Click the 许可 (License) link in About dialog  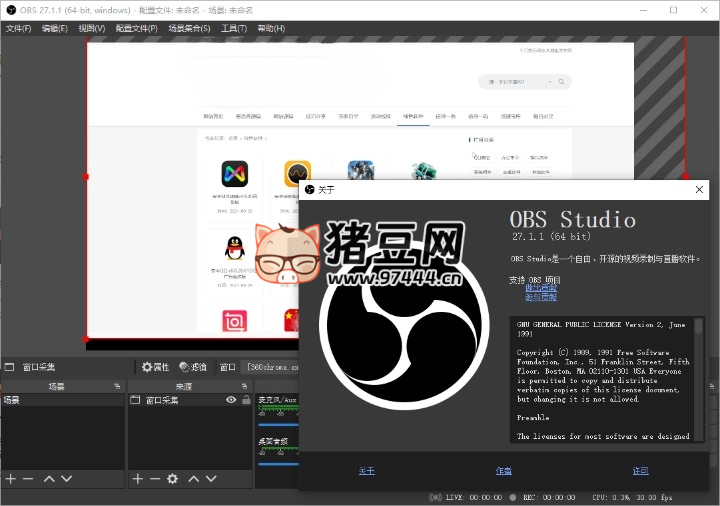tap(640, 471)
